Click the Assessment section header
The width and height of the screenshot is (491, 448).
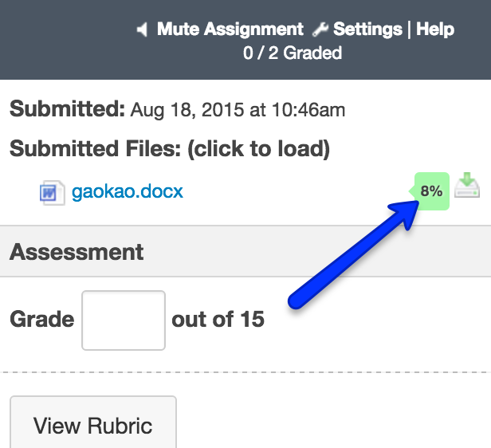click(x=77, y=253)
